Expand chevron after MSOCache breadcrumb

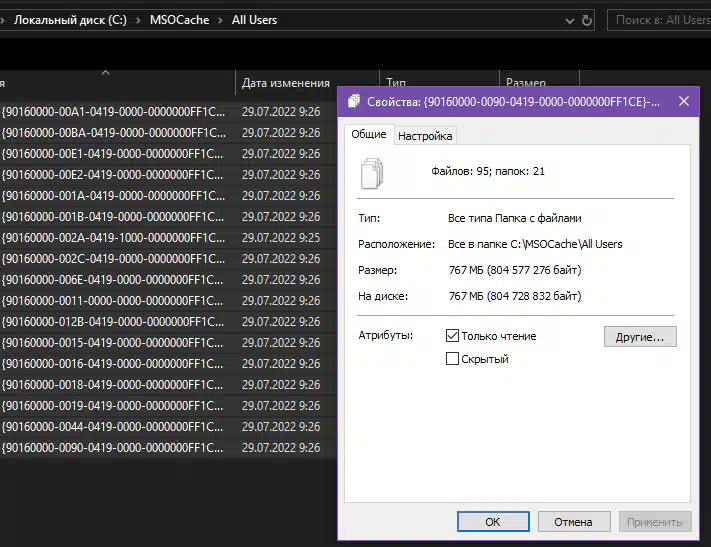tap(220, 20)
